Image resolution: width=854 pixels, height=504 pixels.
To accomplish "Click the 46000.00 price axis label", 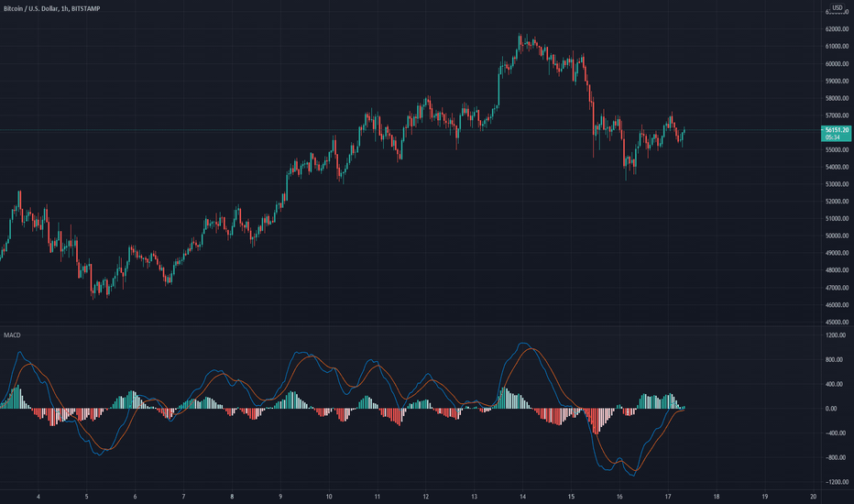I will point(838,305).
